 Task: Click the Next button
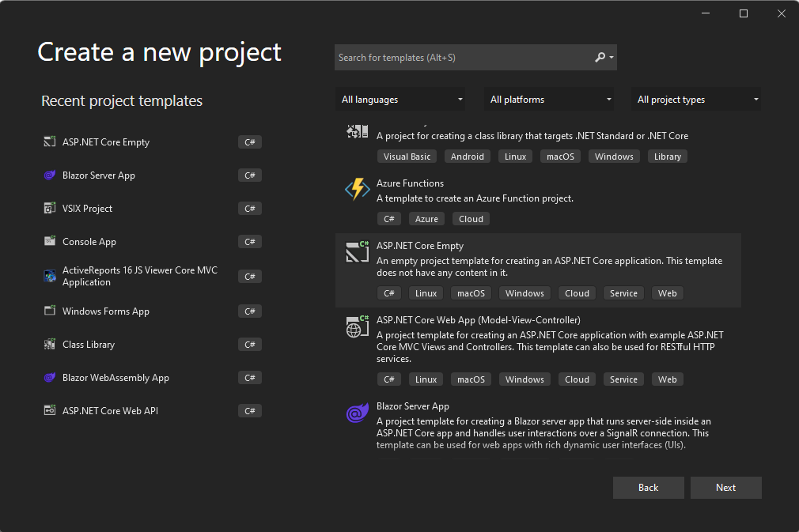pos(725,487)
